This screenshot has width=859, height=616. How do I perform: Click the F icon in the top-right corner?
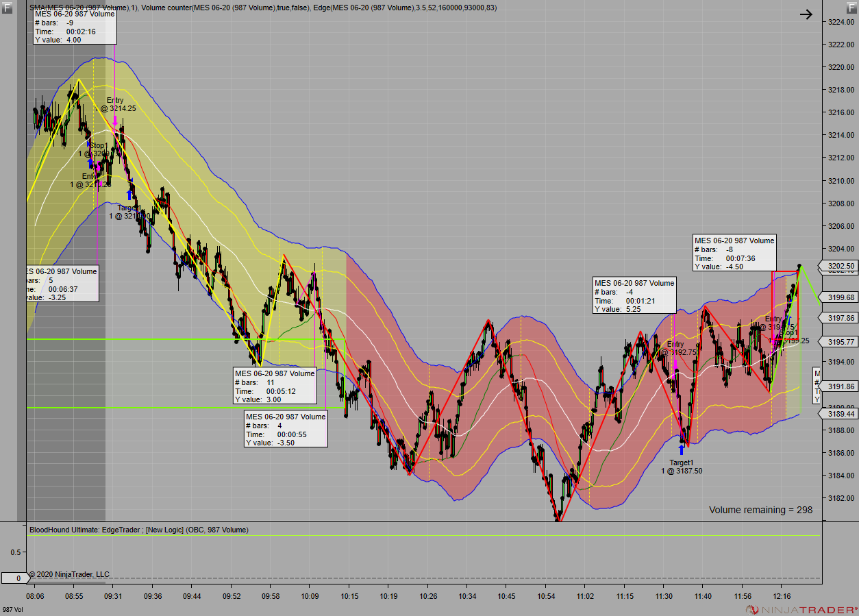point(851,8)
